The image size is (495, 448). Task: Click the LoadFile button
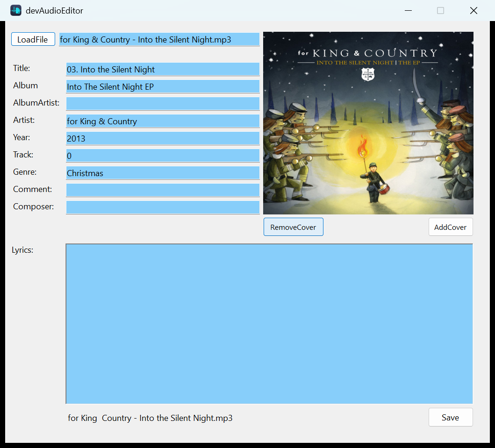pyautogui.click(x=33, y=39)
